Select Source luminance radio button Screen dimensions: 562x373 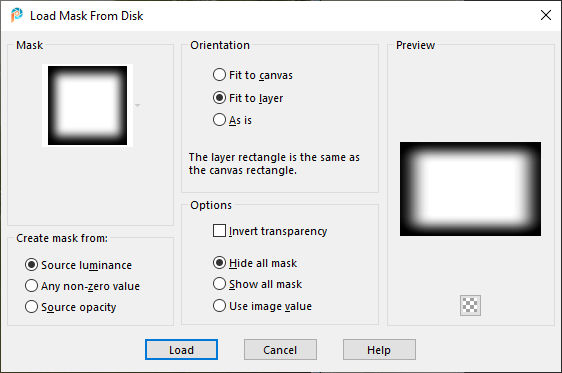click(78, 265)
